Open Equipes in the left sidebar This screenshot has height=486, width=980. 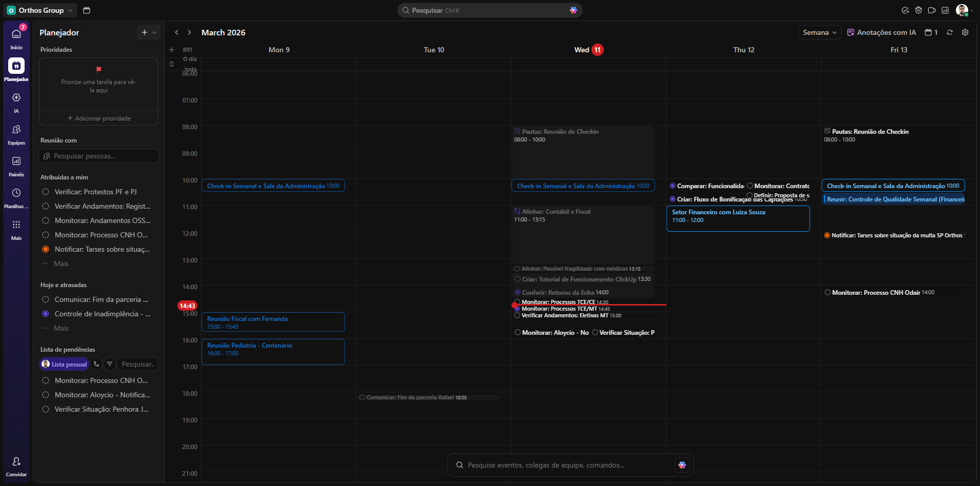pos(16,130)
